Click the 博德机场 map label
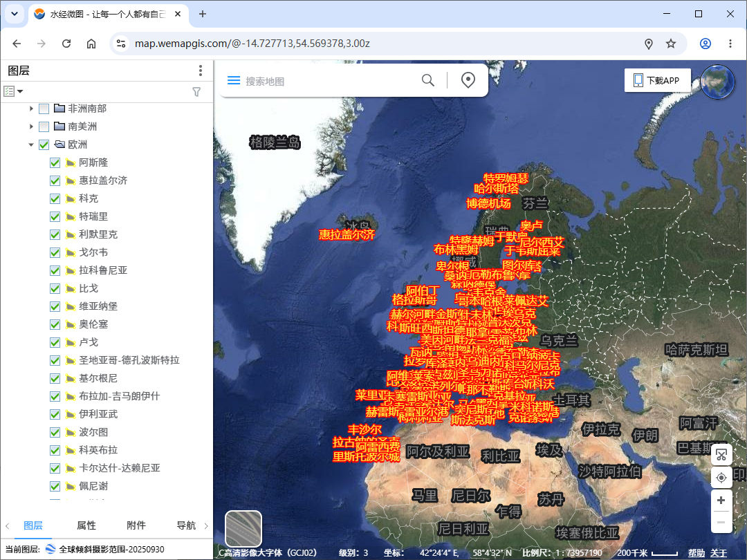The image size is (747, 560). [x=488, y=204]
